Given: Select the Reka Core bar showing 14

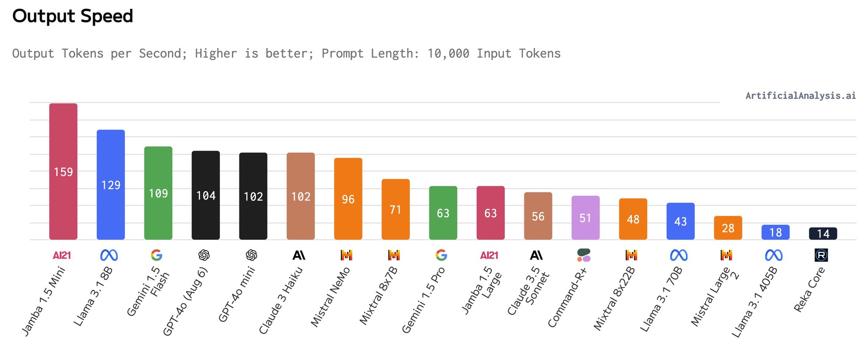Looking at the screenshot, I should tap(823, 234).
